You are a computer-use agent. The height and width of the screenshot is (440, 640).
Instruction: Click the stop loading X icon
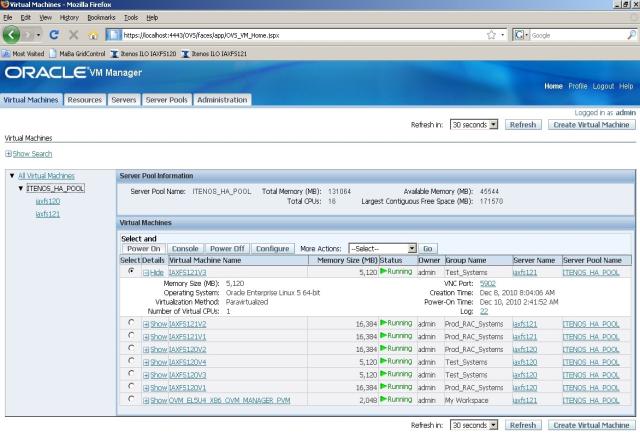point(74,35)
